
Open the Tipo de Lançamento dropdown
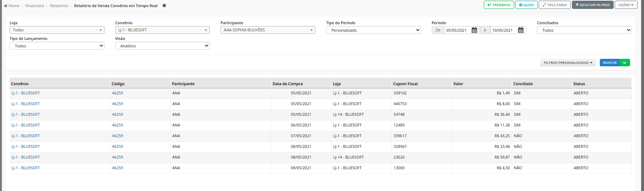(57, 46)
